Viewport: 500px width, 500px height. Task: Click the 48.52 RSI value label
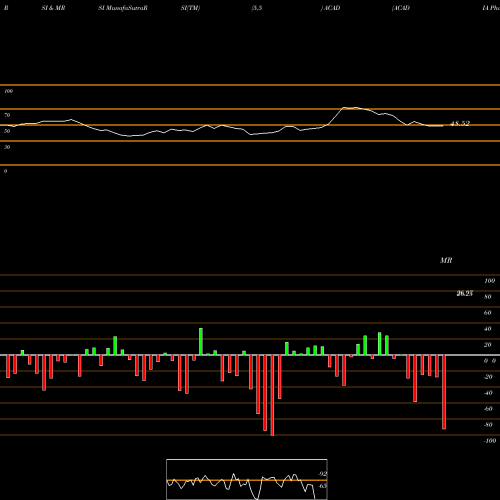460,123
